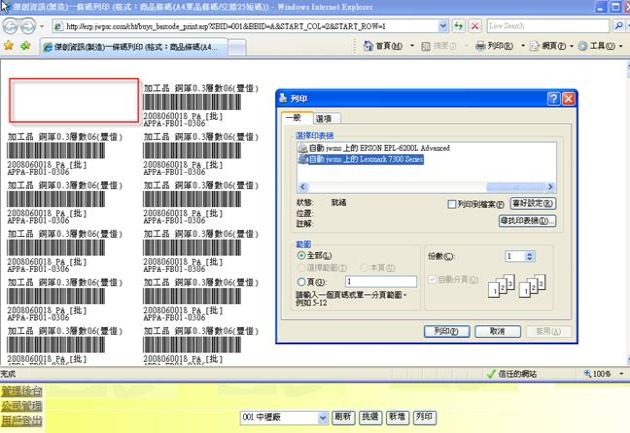
Task: Click the copies (份數) number stepper
Action: click(x=529, y=257)
